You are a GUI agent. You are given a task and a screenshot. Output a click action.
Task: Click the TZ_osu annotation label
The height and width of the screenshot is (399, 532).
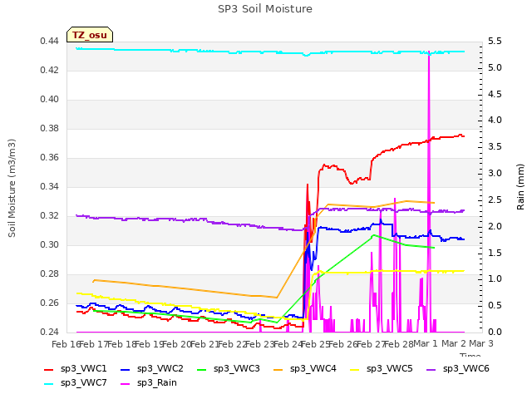pos(90,35)
